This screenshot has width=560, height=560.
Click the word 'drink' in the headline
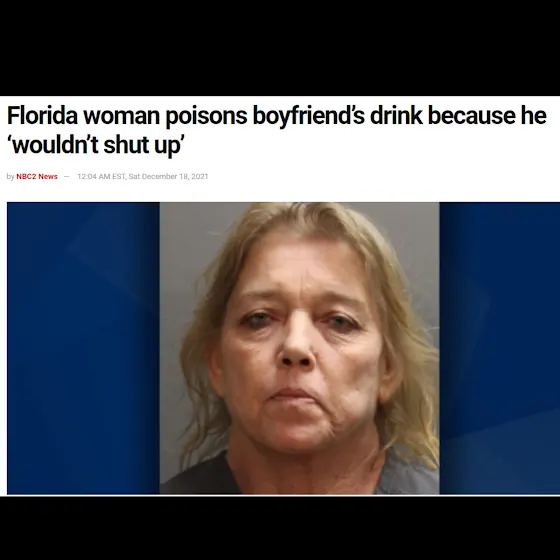396,115
